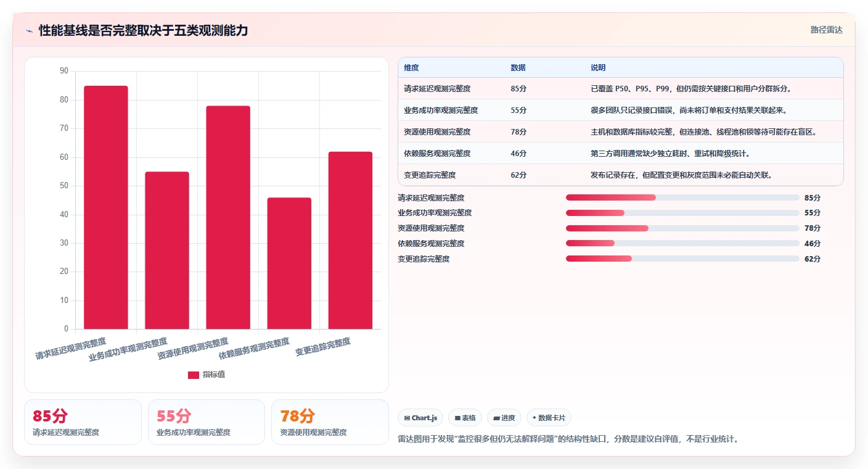Viewport: 868px width, 469px height.
Task: Click table cell 资源使用观测完整度
Action: point(437,132)
